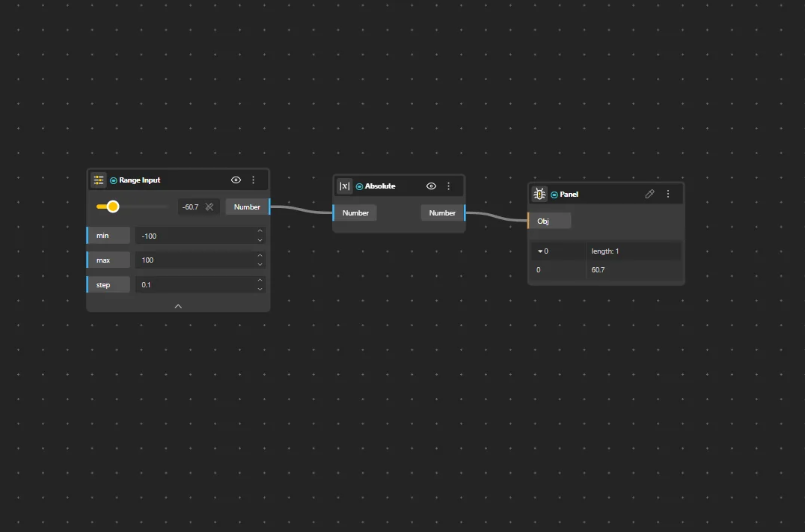805x532 pixels.
Task: Decrement the max value stepper
Action: pos(260,264)
